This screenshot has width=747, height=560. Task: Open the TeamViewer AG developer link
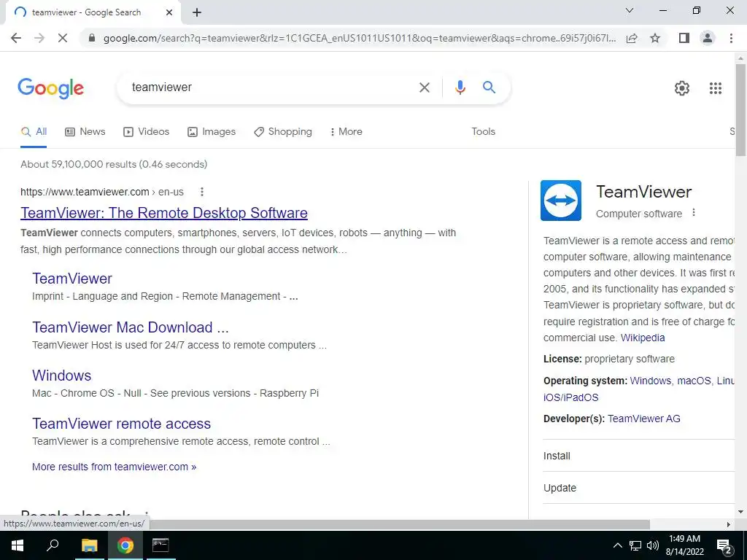(x=644, y=419)
